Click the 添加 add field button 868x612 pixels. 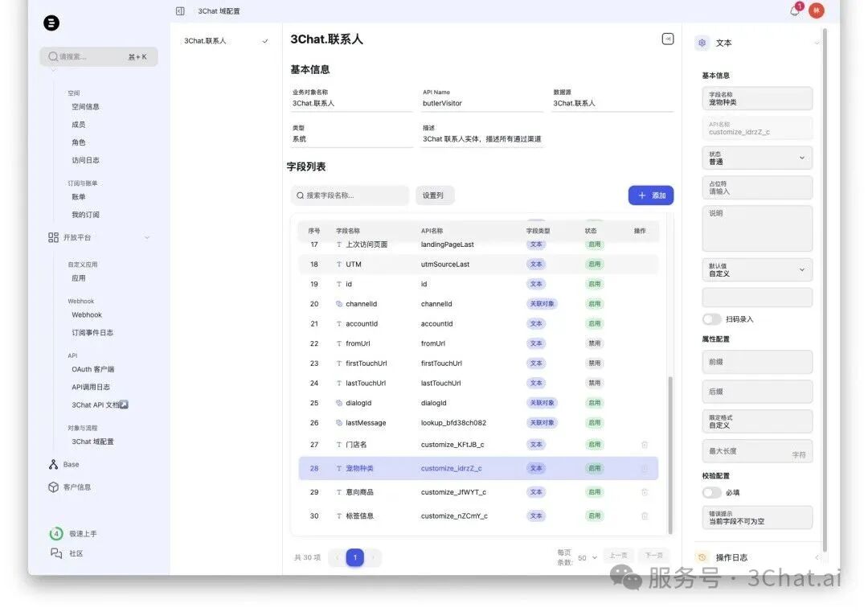pyautogui.click(x=651, y=195)
